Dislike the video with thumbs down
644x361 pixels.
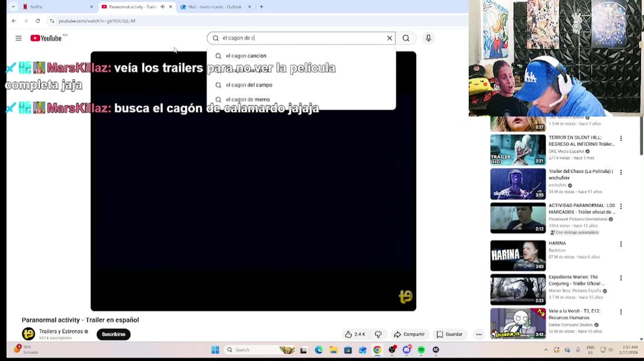coord(378,334)
